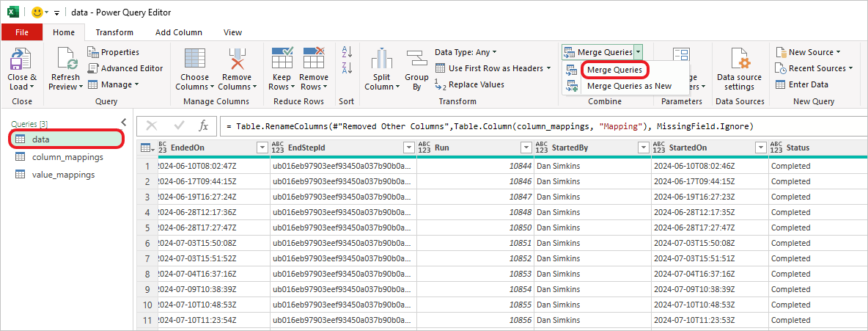Click the Group By icon

click(x=416, y=58)
